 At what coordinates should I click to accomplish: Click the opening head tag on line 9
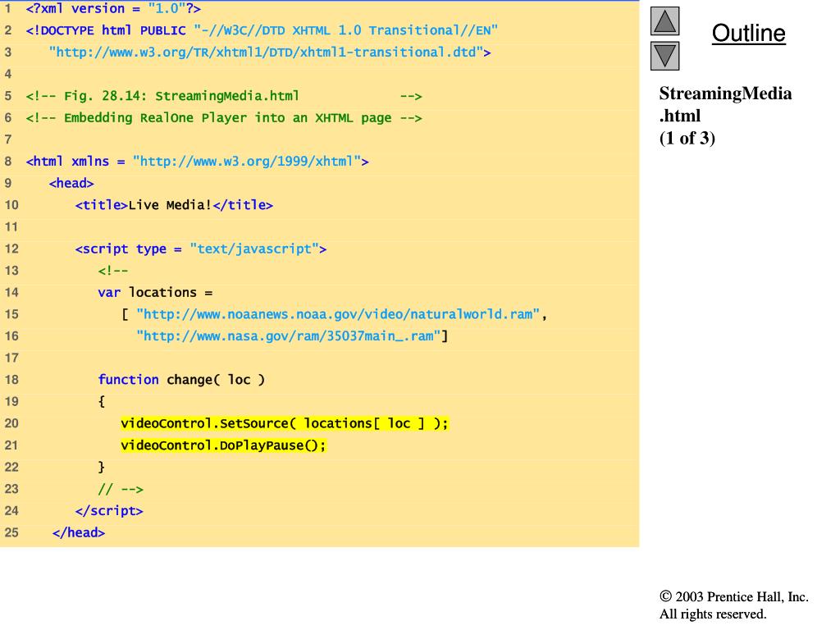click(71, 183)
